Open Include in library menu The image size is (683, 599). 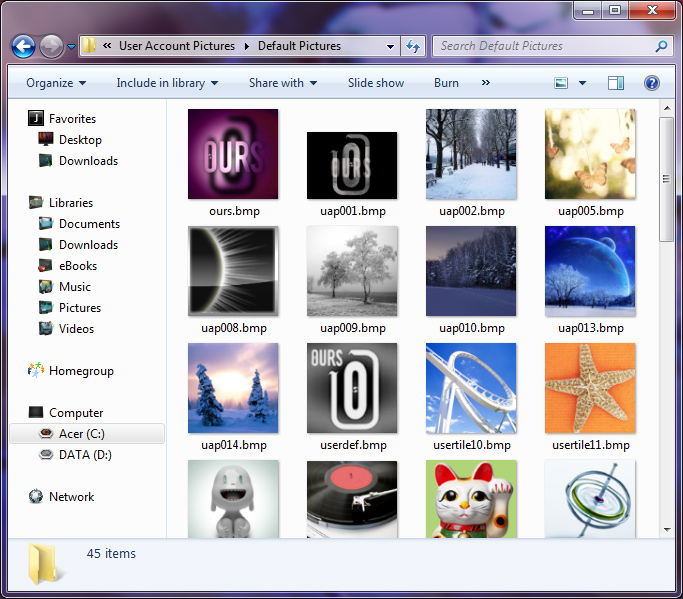click(167, 83)
